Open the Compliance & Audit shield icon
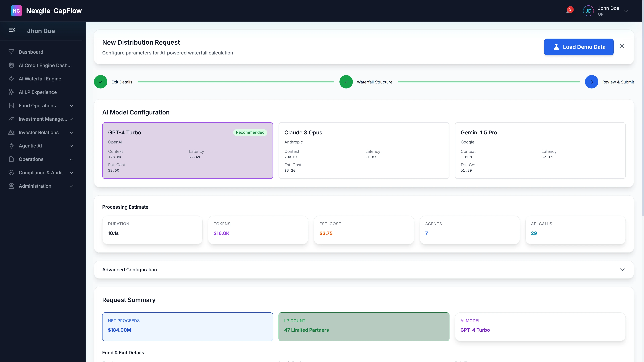 12,172
